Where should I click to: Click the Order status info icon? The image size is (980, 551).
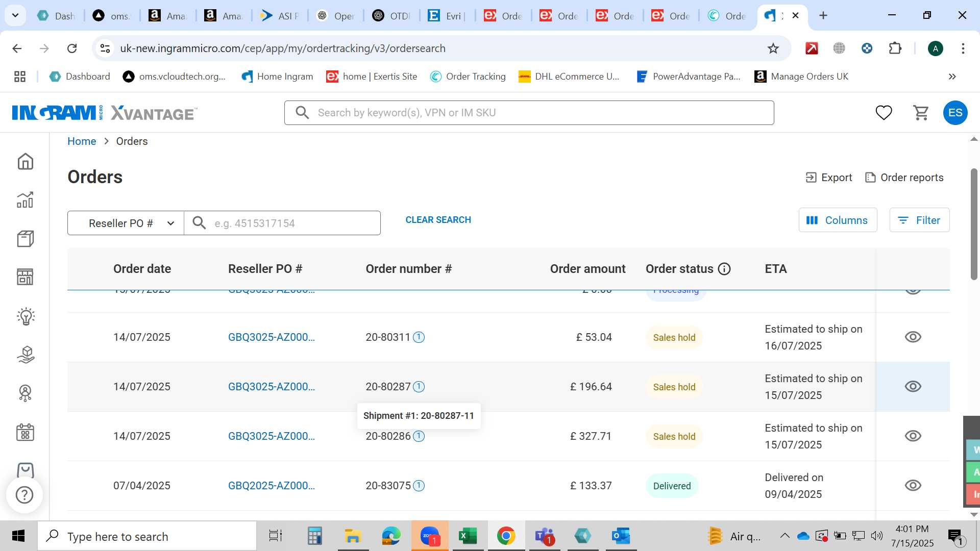[724, 269]
